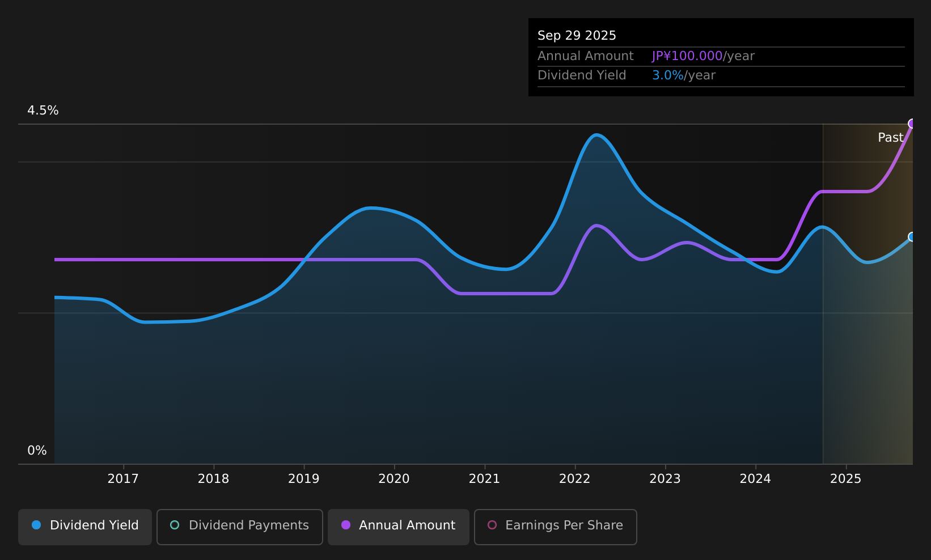The image size is (931, 560).
Task: Click the blue 3.0% value in the tooltip
Action: coord(667,75)
